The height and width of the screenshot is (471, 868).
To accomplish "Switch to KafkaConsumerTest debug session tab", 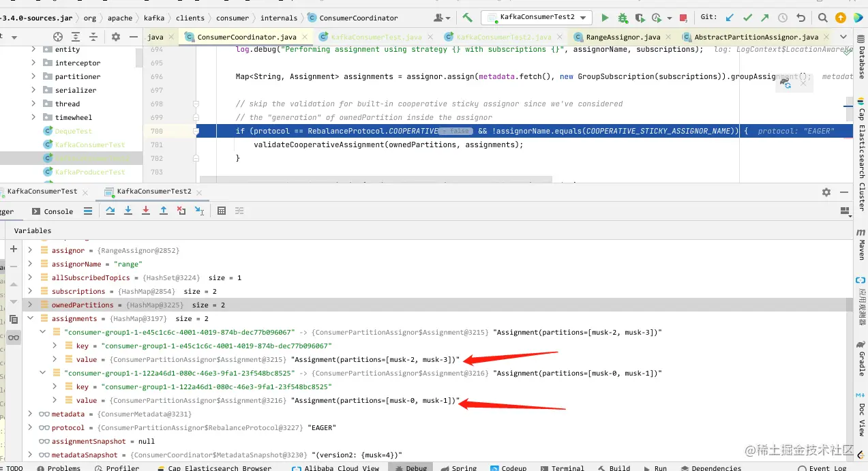I will pyautogui.click(x=42, y=192).
